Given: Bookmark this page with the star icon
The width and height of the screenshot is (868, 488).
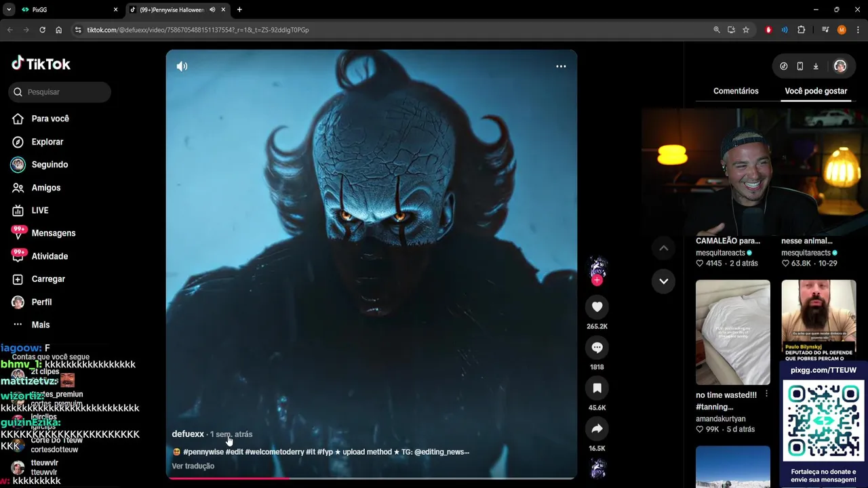Looking at the screenshot, I should tap(746, 30).
